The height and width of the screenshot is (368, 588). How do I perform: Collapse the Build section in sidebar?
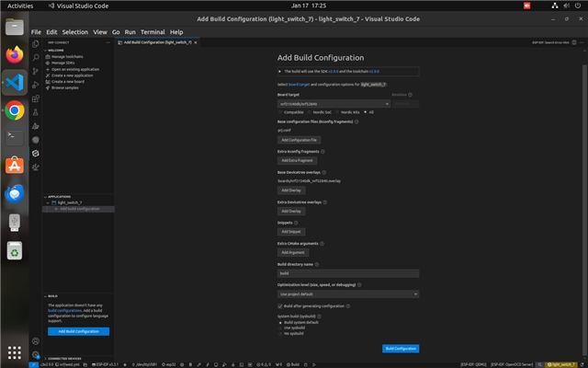pos(45,296)
